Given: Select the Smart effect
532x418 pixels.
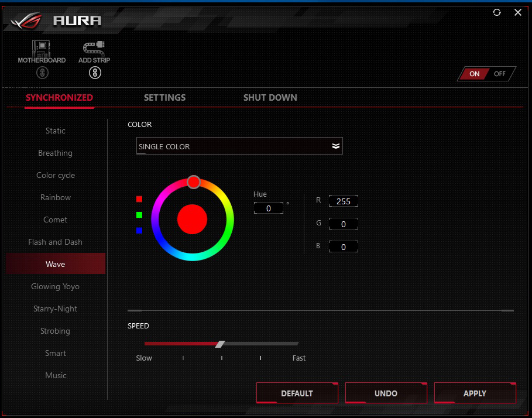Looking at the screenshot, I should (55, 353).
